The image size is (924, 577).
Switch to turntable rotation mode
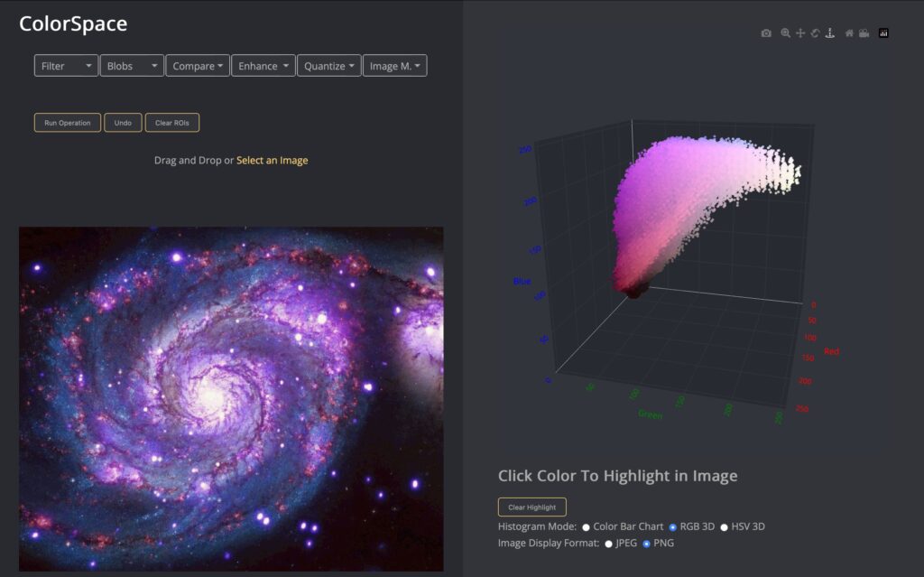[x=829, y=33]
